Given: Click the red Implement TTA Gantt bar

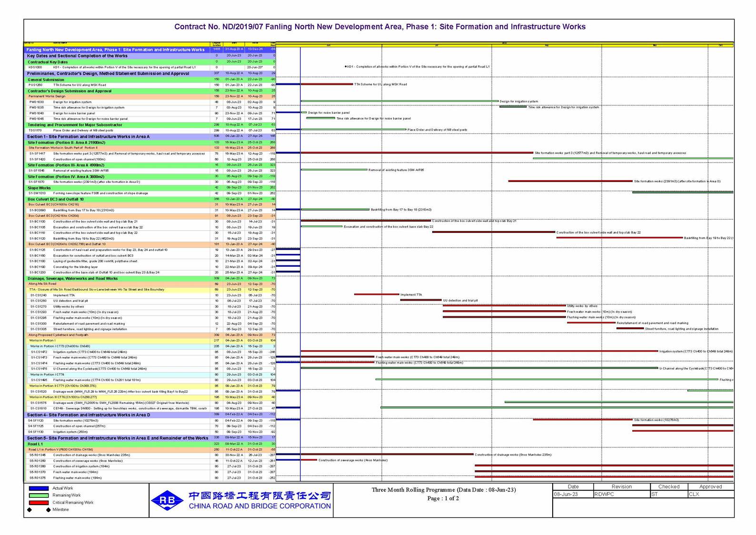Looking at the screenshot, I should click(x=376, y=294).
